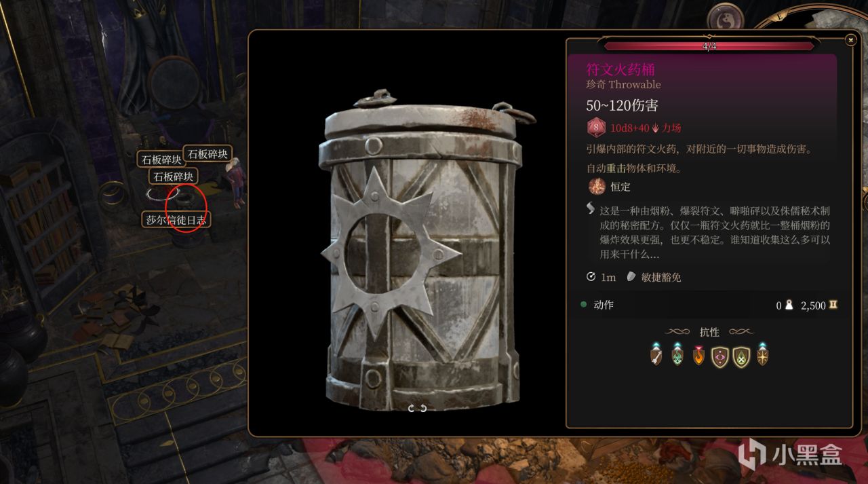
Task: Click the 4/4 red health bar
Action: coord(709,46)
